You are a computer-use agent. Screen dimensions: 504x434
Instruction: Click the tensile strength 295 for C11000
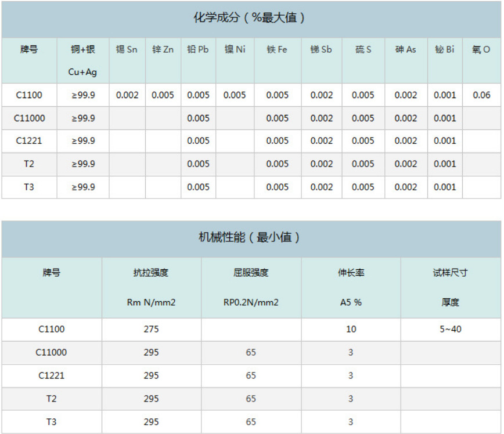click(152, 352)
